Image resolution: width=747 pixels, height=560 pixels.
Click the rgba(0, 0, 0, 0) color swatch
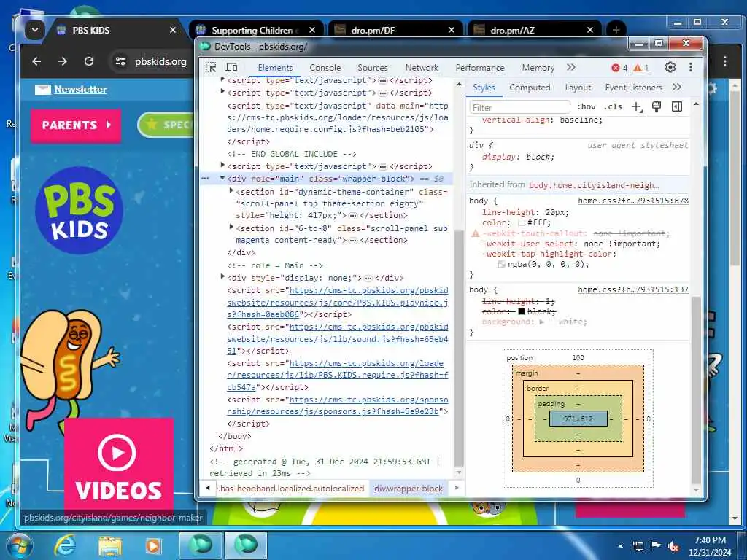[x=502, y=264]
